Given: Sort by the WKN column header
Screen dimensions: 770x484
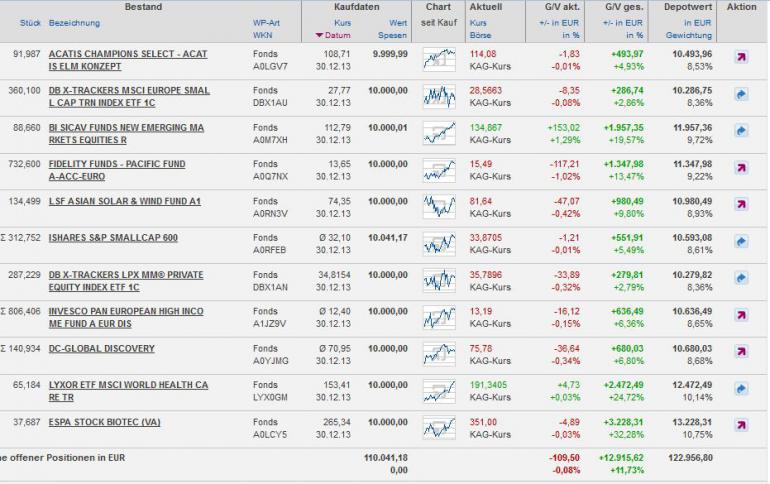Looking at the screenshot, I should point(262,35).
